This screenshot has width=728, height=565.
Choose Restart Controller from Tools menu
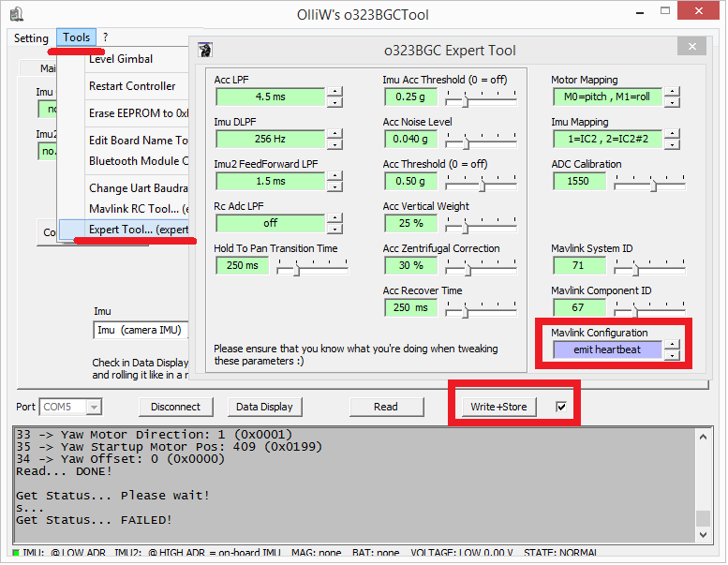click(x=132, y=86)
